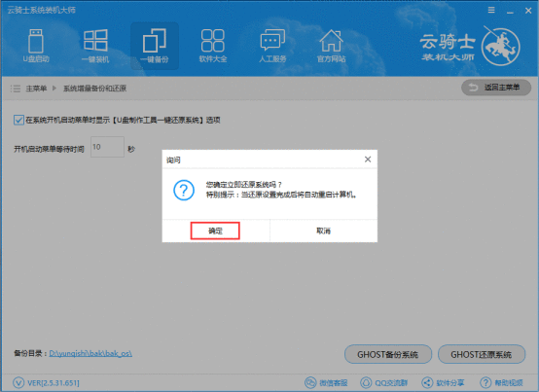Screen dimensions: 539x392
Task: Open 帮助视频 help
Action: pyautogui.click(x=501, y=382)
